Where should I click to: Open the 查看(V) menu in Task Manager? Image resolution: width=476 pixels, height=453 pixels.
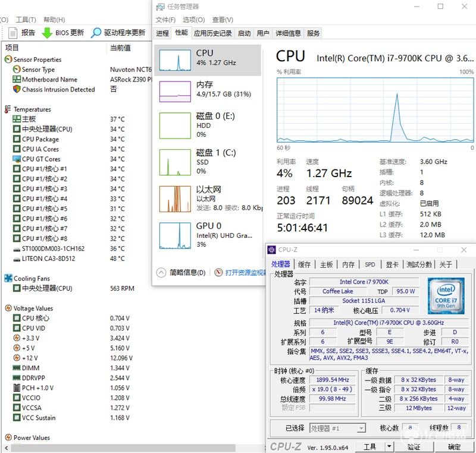pyautogui.click(x=223, y=20)
